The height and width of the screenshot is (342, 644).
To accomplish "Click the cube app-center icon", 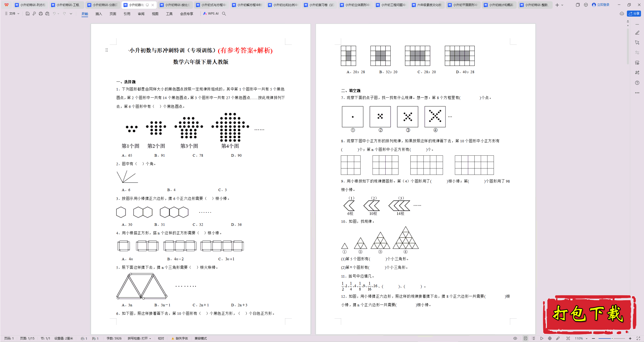I will [x=586, y=5].
